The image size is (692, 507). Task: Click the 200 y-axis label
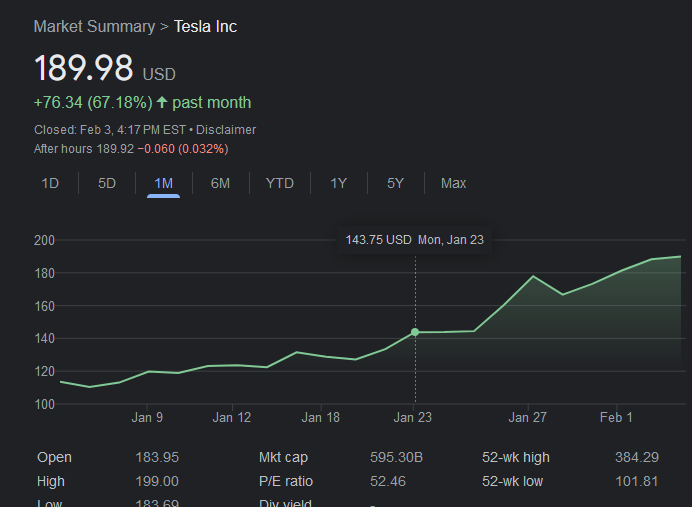pyautogui.click(x=45, y=240)
